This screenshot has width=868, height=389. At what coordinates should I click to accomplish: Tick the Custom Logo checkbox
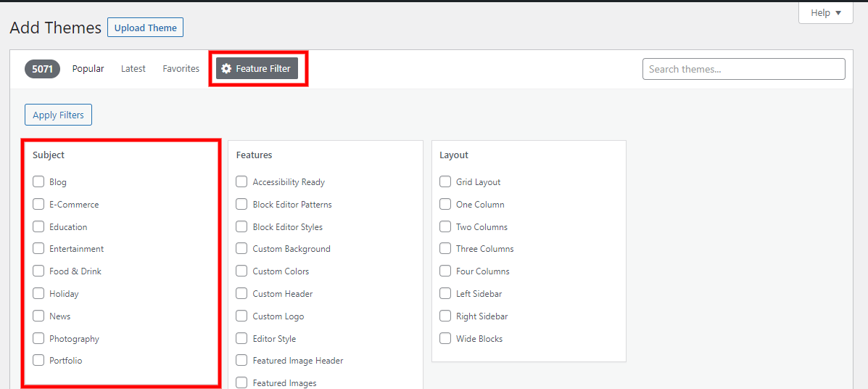241,316
